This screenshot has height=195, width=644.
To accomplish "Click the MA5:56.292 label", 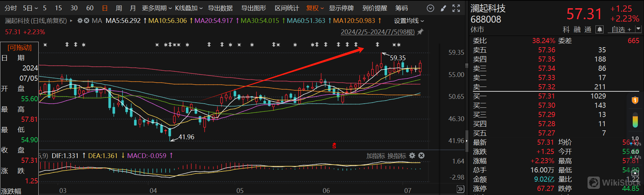I will click(123, 21).
